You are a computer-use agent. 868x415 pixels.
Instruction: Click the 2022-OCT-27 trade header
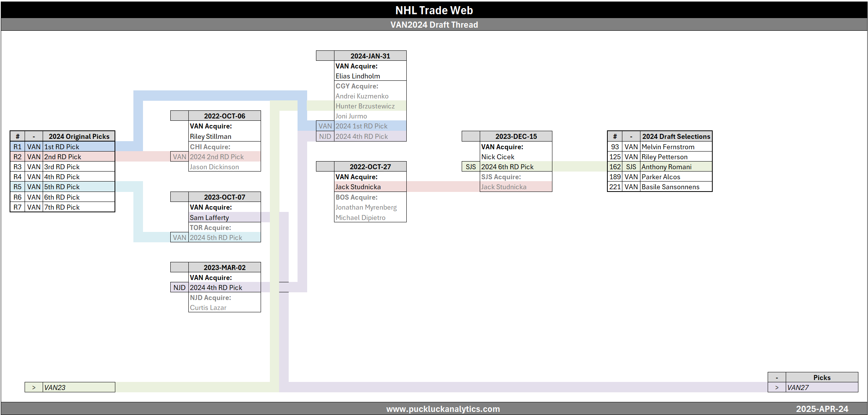pyautogui.click(x=370, y=167)
